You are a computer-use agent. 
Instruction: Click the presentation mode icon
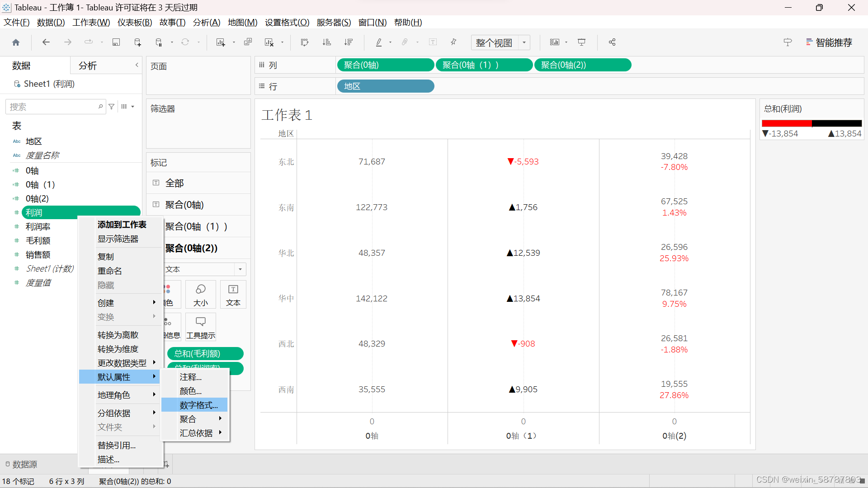(582, 42)
